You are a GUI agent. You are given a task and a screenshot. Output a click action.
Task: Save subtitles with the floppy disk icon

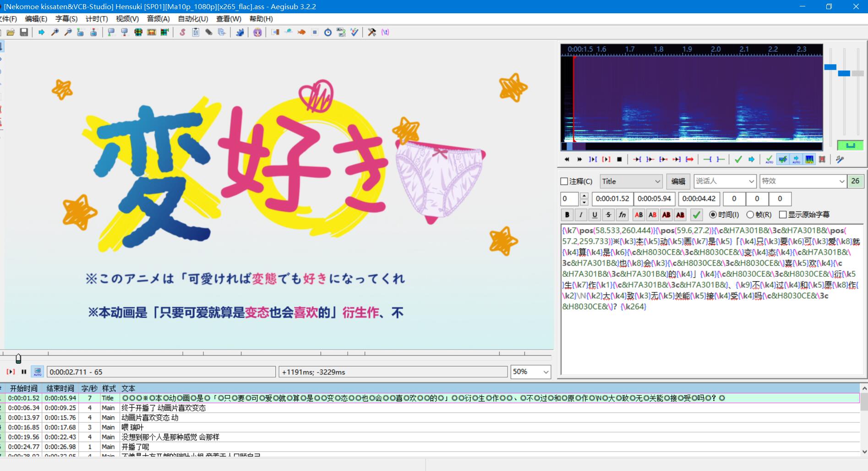tap(24, 32)
